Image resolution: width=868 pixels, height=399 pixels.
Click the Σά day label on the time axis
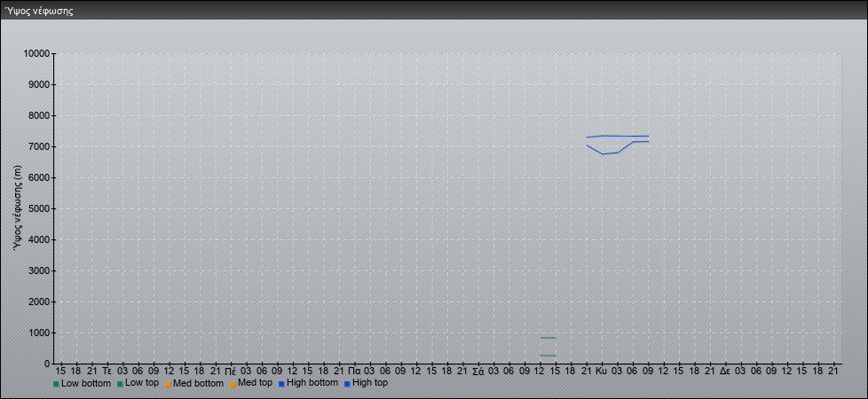tap(478, 372)
